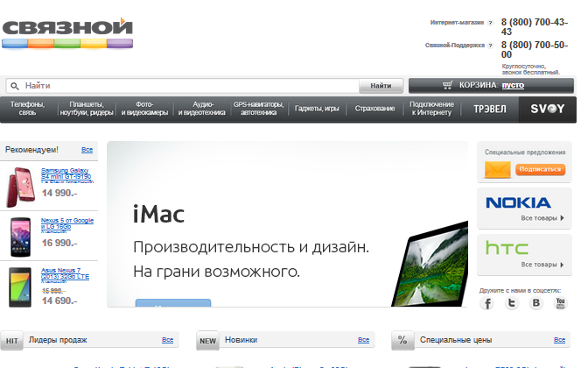Click phone number 8 (800) 700-43-43
The image size is (588, 368).
[535, 26]
